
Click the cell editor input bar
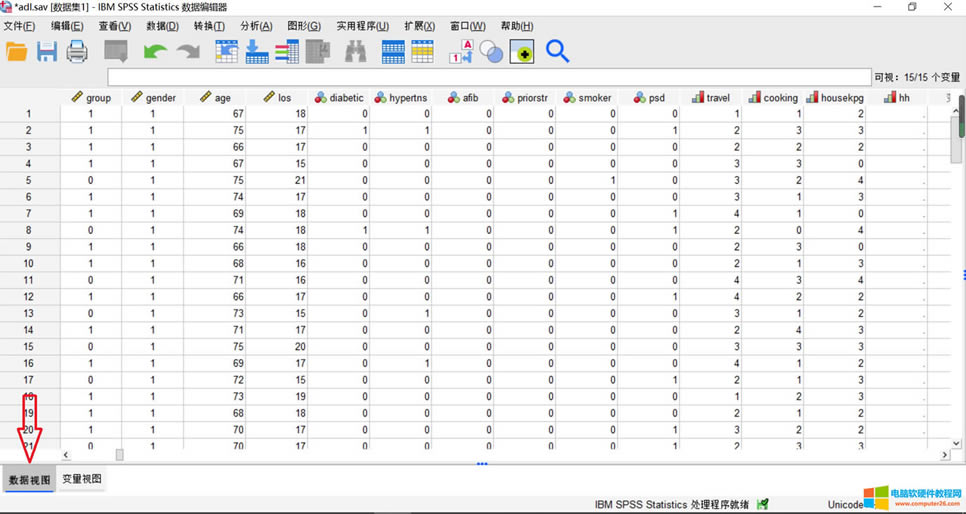click(x=489, y=77)
